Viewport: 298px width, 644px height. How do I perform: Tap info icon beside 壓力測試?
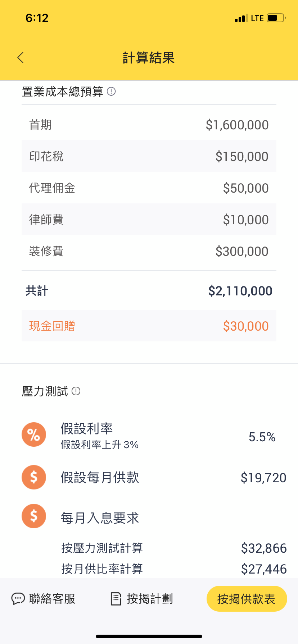[76, 391]
